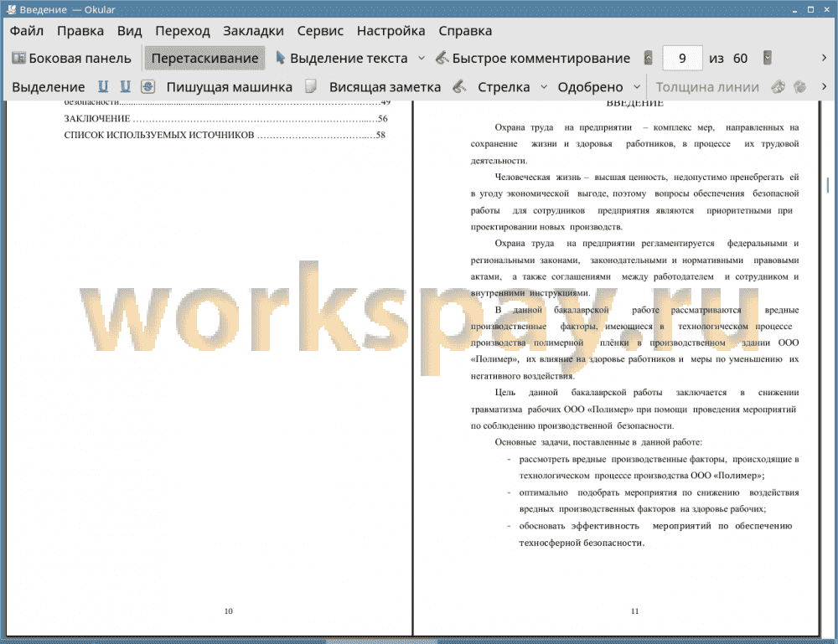Close the Okular window
838x644 pixels.
tap(827, 9)
